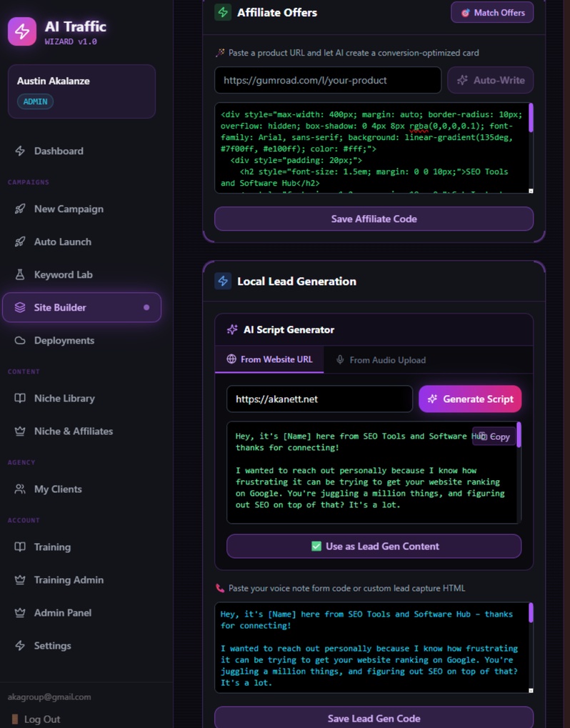
Task: Open Dashboard in the sidebar
Action: 81,151
